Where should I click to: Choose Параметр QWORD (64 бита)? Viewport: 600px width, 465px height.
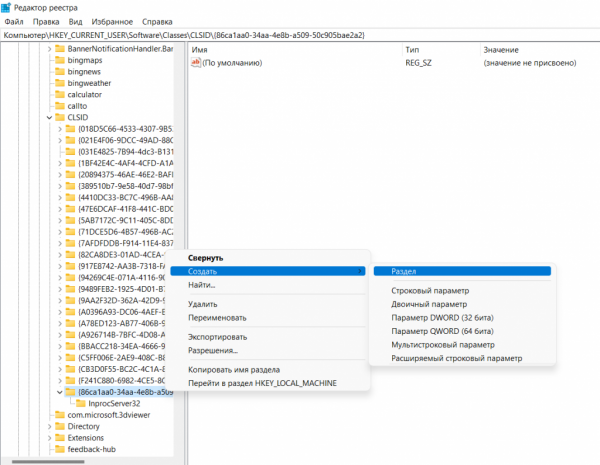pyautogui.click(x=442, y=331)
